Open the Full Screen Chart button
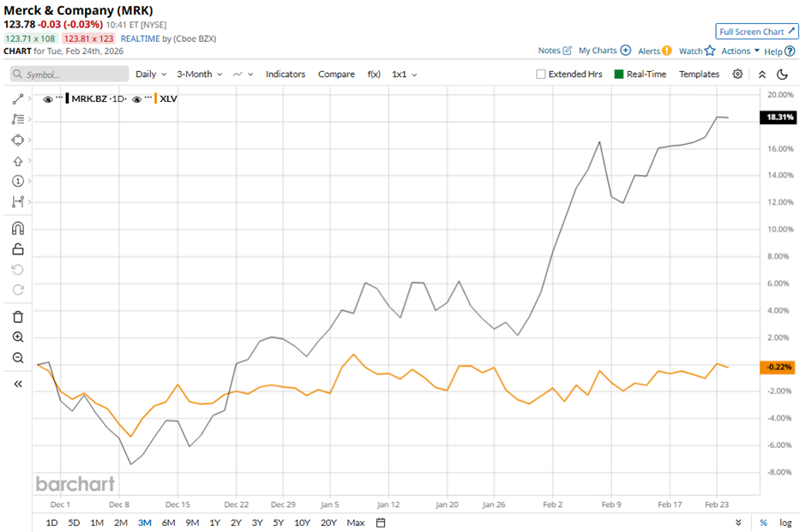The width and height of the screenshot is (806, 532). [x=757, y=32]
